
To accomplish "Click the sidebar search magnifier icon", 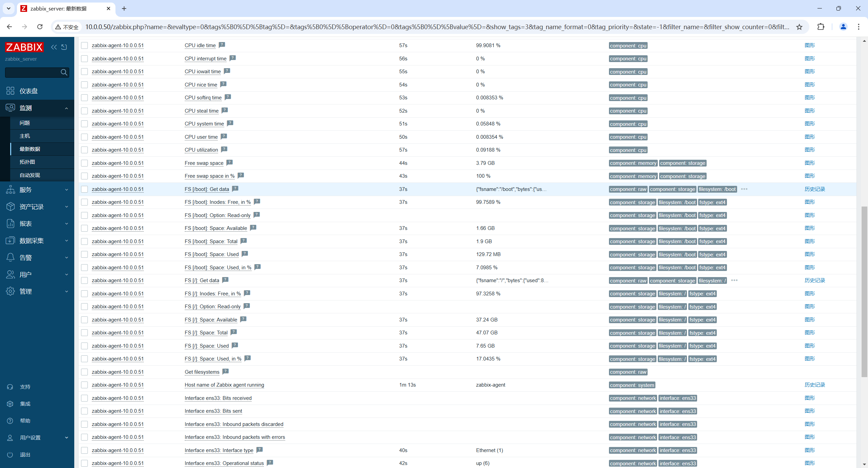I will [x=64, y=72].
